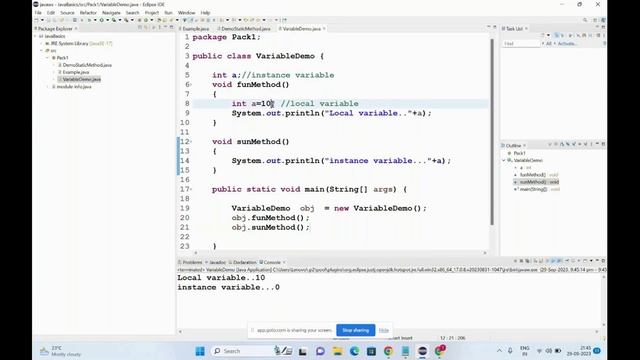640x360 pixels.
Task: Click the editor horizontal scrollbar
Action: [340, 253]
